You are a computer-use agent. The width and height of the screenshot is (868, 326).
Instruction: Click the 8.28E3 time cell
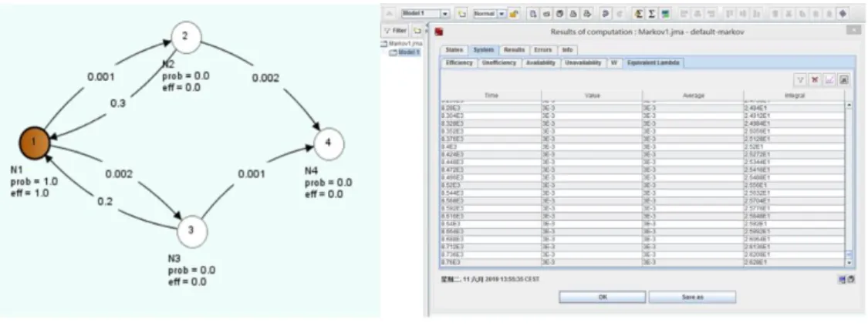[491, 109]
